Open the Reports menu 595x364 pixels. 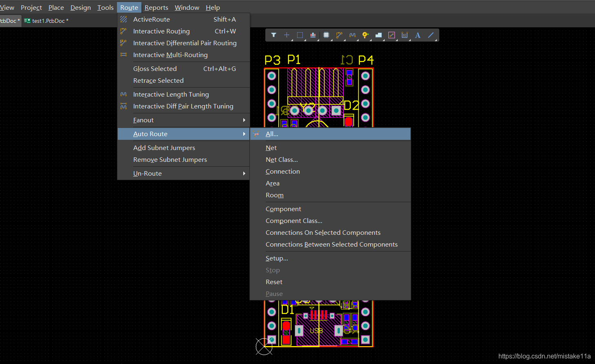click(x=156, y=7)
